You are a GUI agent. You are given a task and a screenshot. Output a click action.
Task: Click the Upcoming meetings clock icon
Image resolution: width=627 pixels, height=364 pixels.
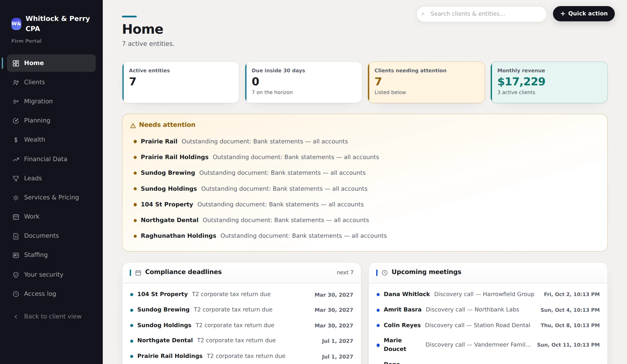385,273
